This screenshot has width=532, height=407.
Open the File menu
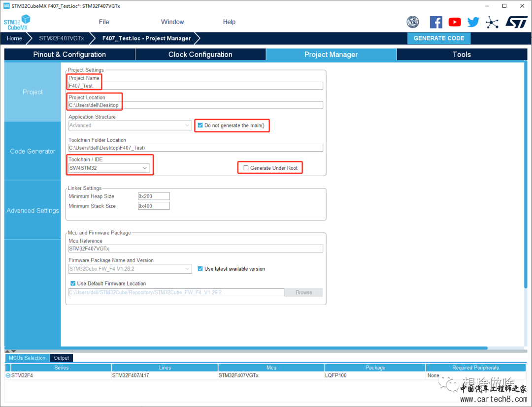[x=104, y=22]
